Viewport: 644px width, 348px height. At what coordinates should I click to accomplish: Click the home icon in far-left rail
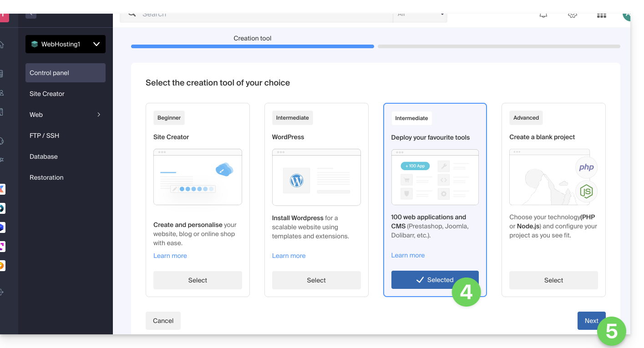coord(2,45)
